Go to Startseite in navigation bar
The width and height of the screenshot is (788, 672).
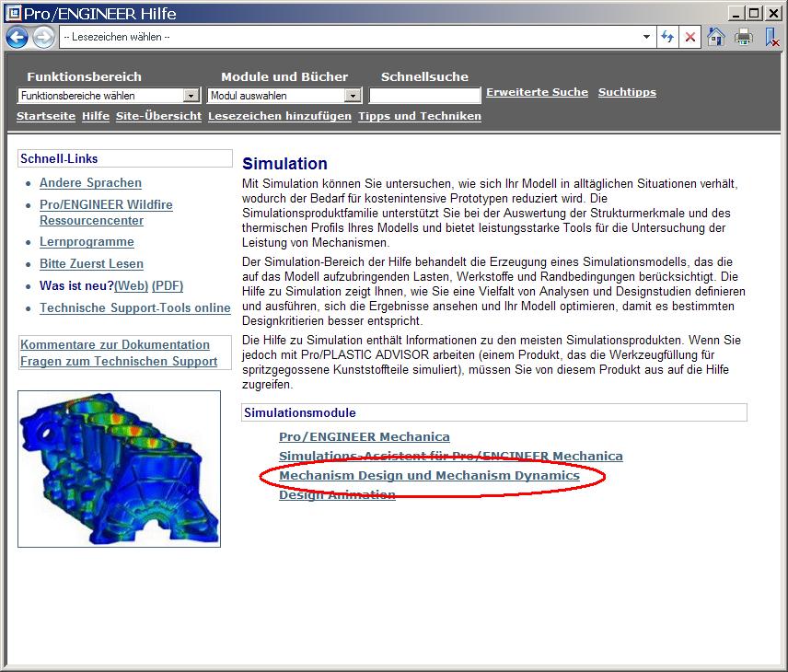click(46, 116)
